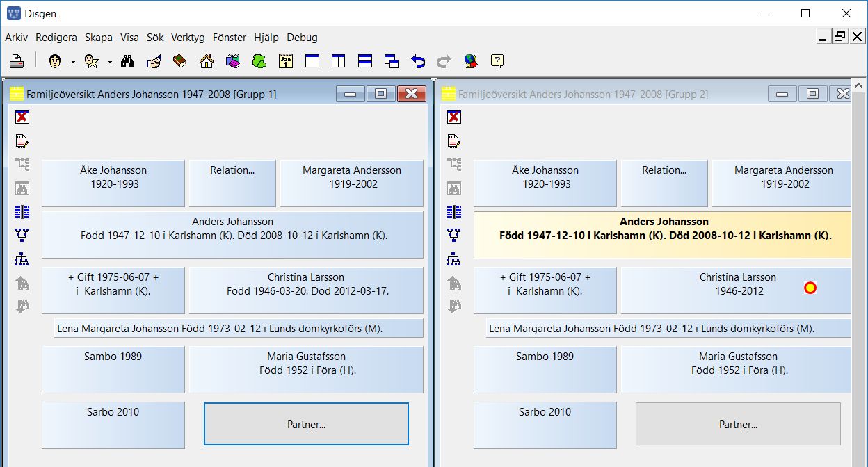The image size is (868, 467).
Task: Select mother Margareta Andersson in Grupp 2
Action: [782, 183]
